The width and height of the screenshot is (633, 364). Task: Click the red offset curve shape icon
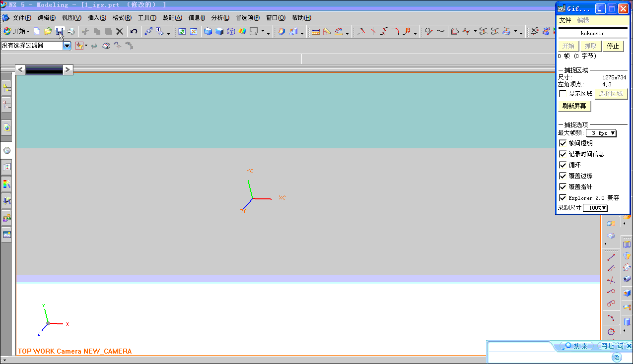tap(455, 31)
